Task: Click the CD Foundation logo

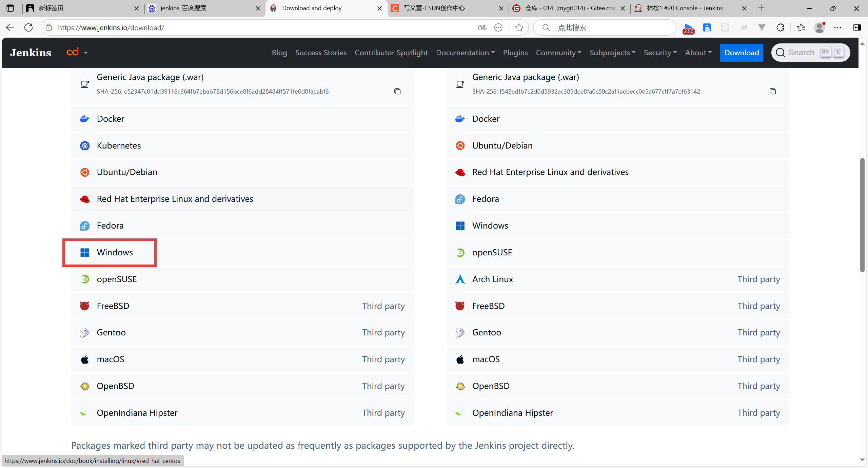Action: point(73,52)
